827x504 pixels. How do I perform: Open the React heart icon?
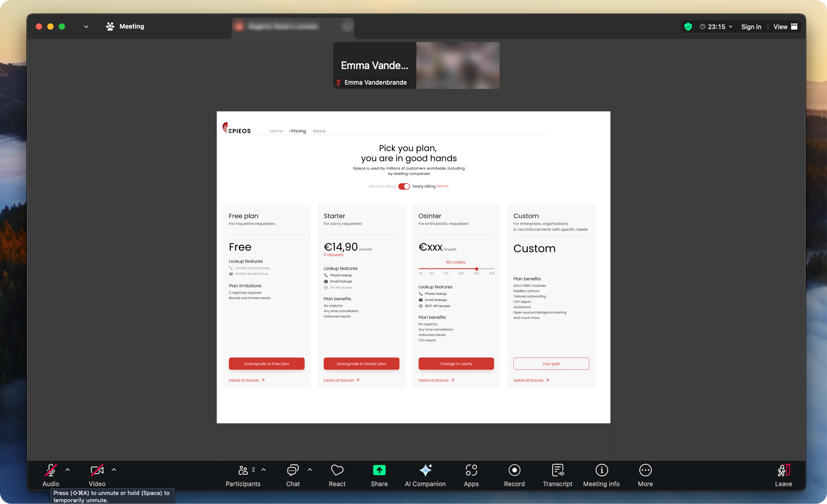[x=337, y=470]
